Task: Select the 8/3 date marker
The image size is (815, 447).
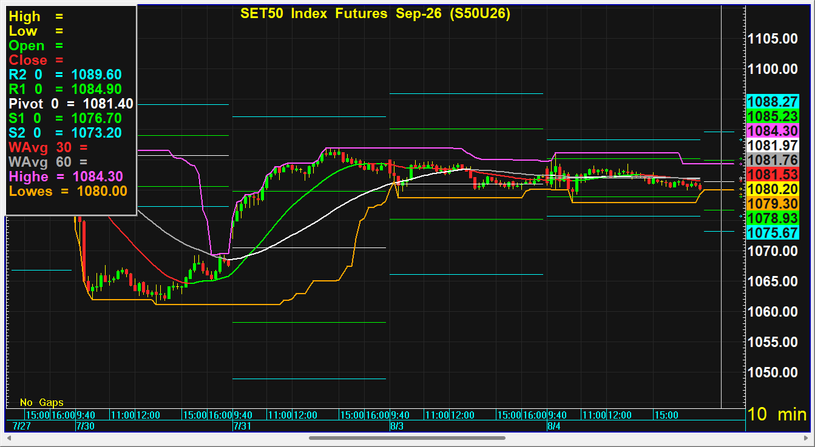Action: 397,426
